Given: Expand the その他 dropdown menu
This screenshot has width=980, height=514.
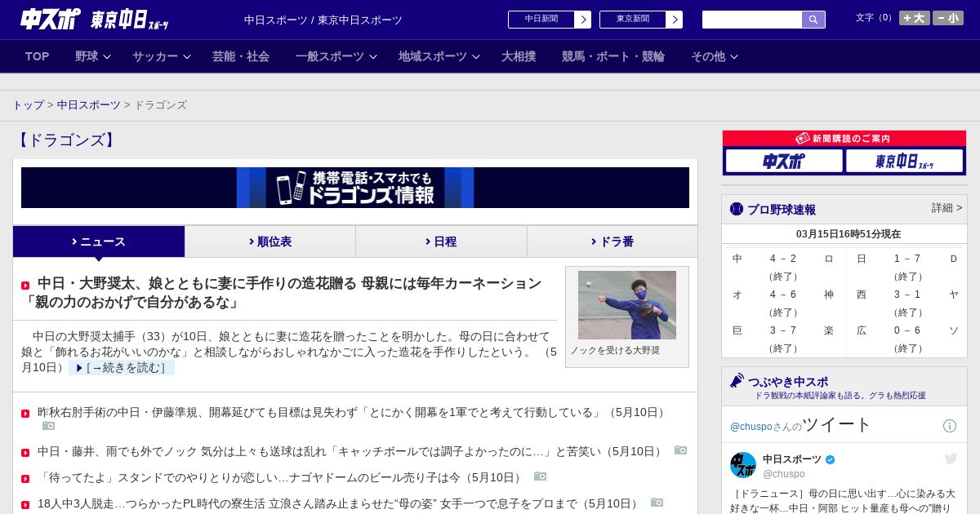Looking at the screenshot, I should tap(715, 56).
